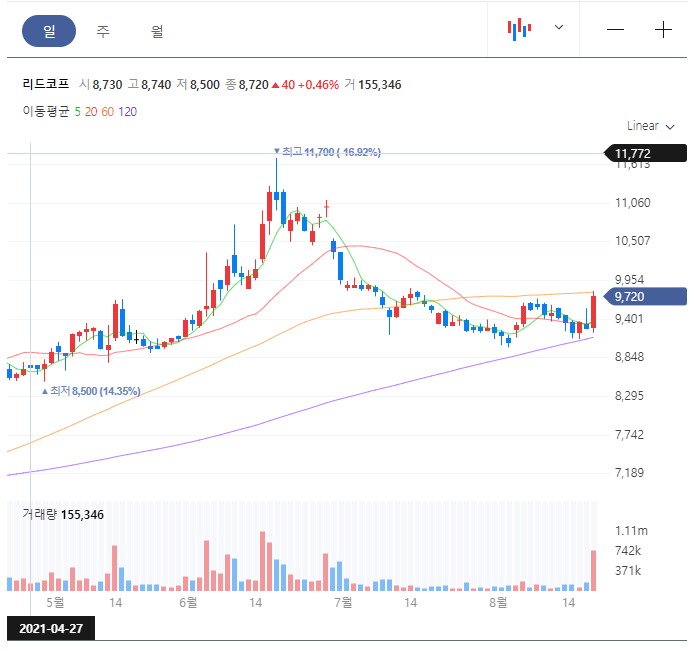Click the 리드코프 stock name
This screenshot has width=694, height=651.
(x=46, y=84)
